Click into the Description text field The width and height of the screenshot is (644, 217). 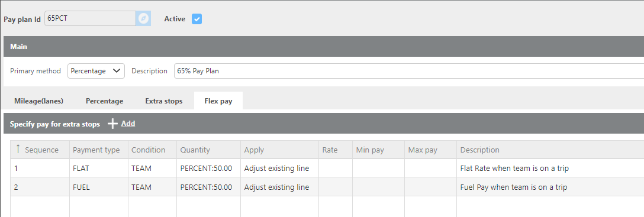[x=408, y=71]
